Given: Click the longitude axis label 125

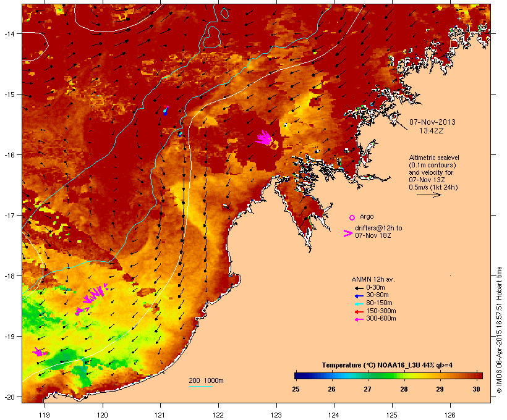Looking at the screenshot, I should [x=392, y=415].
